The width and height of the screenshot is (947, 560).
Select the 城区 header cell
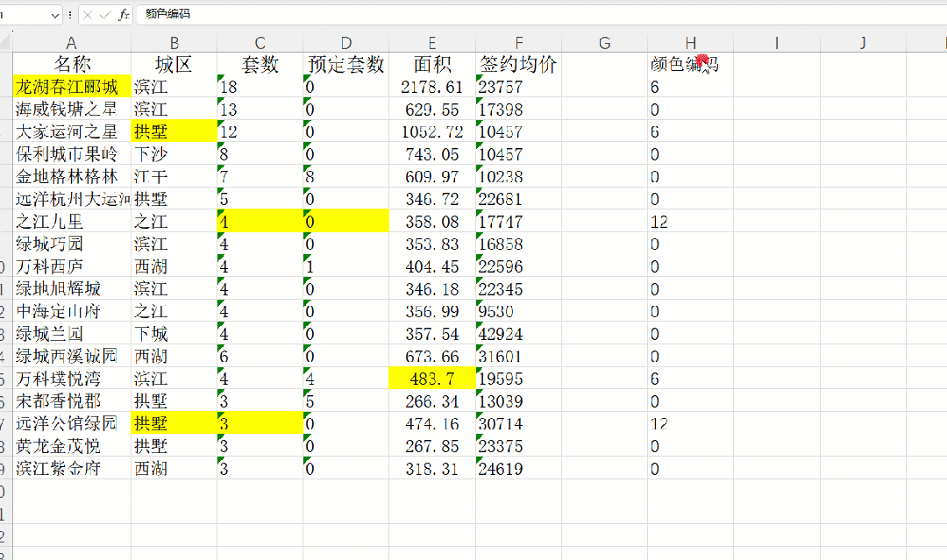[174, 64]
